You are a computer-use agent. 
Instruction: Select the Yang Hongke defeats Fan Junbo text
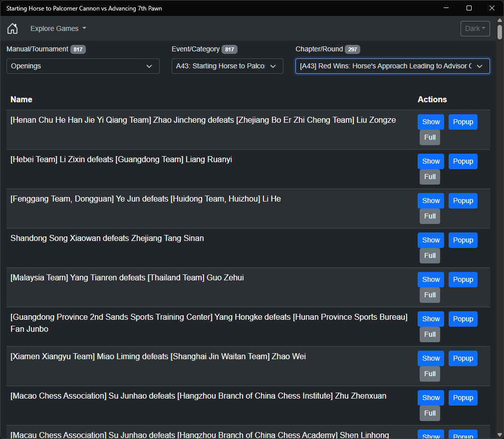pos(209,323)
